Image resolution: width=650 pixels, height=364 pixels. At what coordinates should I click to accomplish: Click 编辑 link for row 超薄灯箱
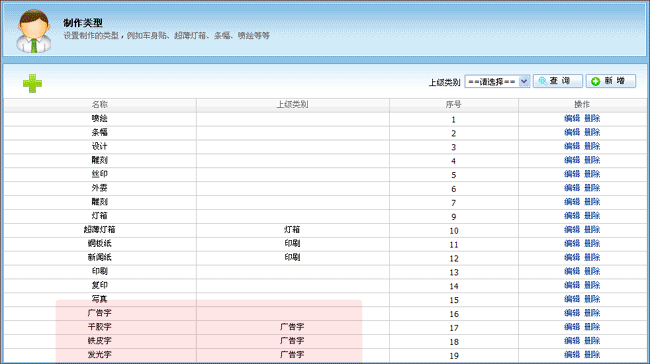(x=572, y=230)
